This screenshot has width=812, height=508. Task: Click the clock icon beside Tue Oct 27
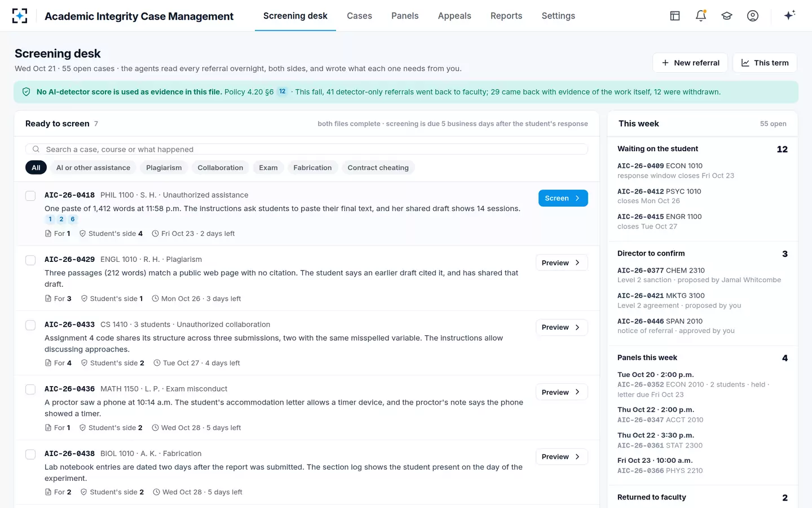[157, 363]
